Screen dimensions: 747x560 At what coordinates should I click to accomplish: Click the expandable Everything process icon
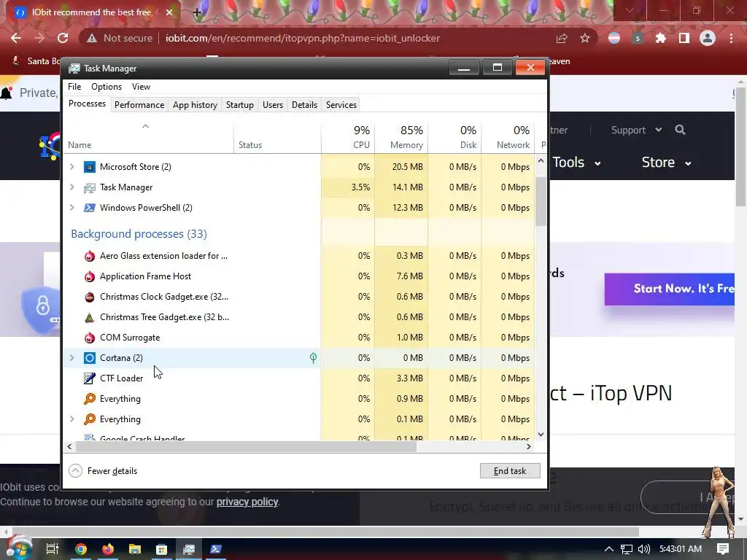pos(90,419)
